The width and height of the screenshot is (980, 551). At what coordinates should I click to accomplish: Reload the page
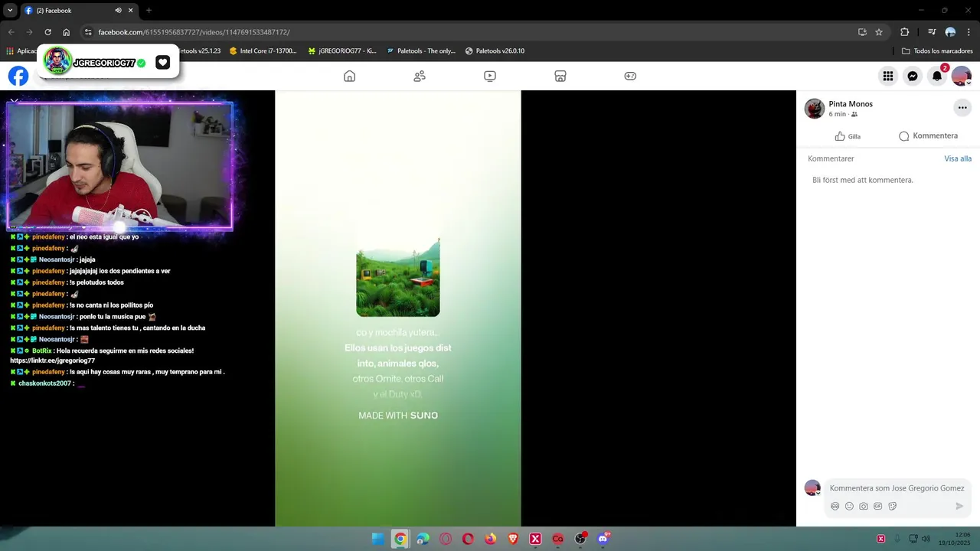point(47,32)
